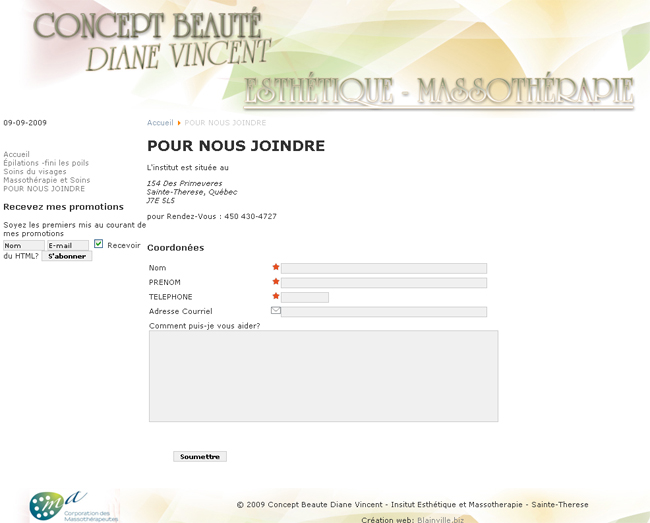Viewport: 650px width, 523px height.
Task: Click the orange breadcrumb arrow after Accueil
Action: click(179, 123)
